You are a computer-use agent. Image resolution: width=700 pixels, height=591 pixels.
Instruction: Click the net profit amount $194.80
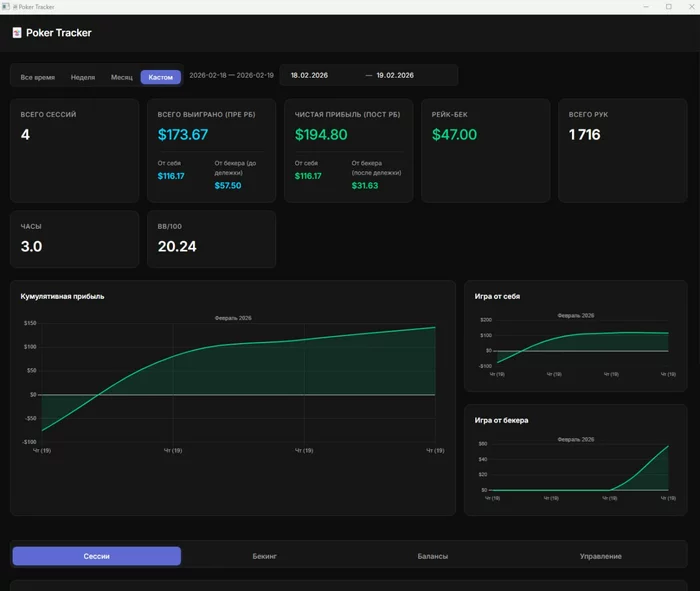[321, 134]
